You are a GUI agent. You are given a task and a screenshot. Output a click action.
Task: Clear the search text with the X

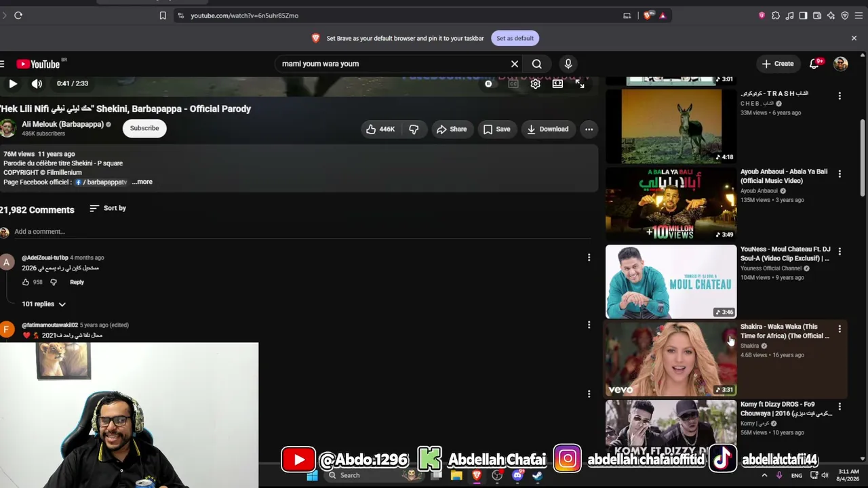click(x=515, y=64)
